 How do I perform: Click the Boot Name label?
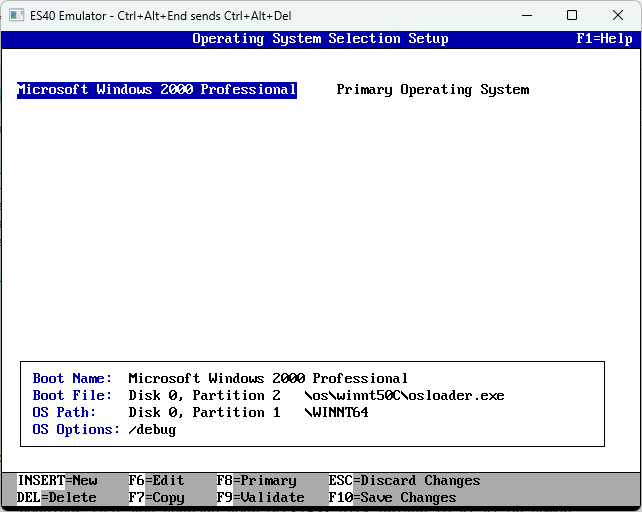(x=72, y=378)
